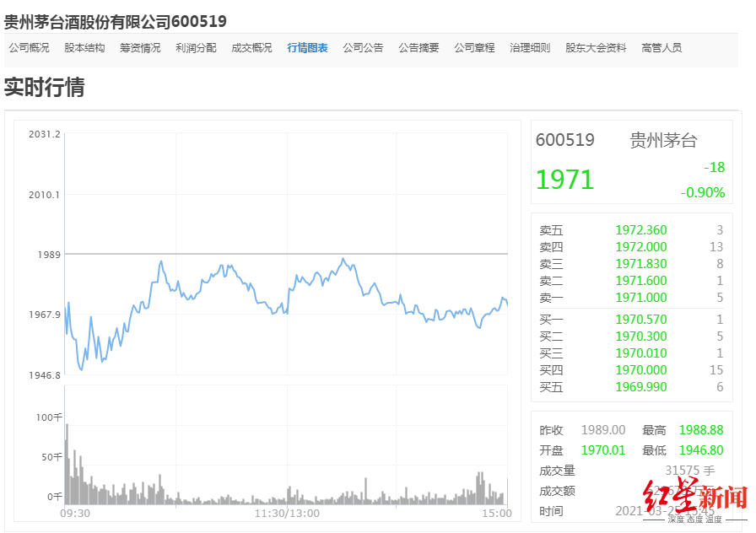This screenshot has width=756, height=533.
Task: Click the 1967.9 price axis label
Action: (45, 315)
